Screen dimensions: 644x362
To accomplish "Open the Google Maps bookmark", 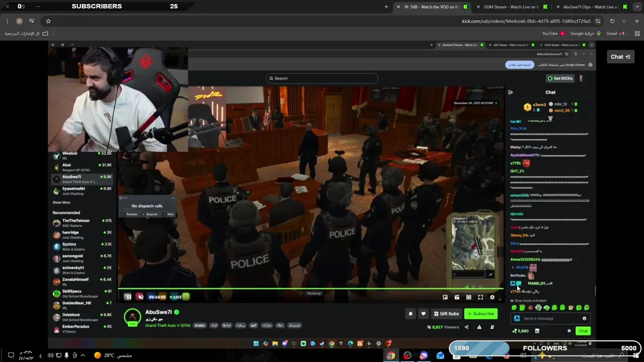I will 586,34.
